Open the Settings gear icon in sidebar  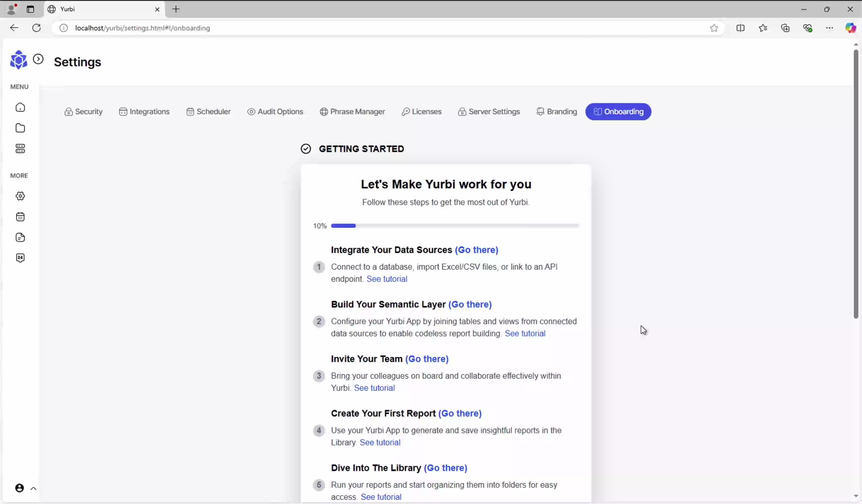point(20,196)
